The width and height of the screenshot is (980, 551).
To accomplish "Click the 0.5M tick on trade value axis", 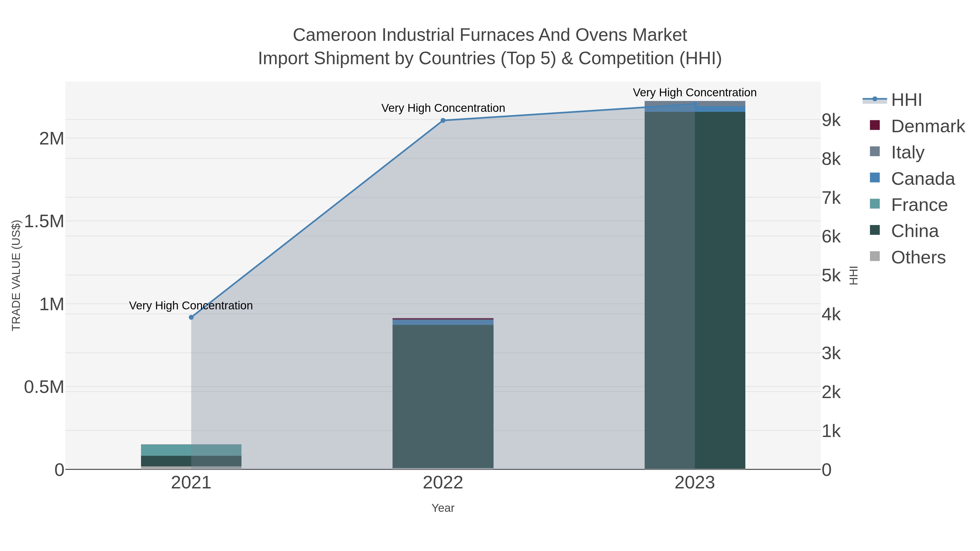I will tap(44, 387).
